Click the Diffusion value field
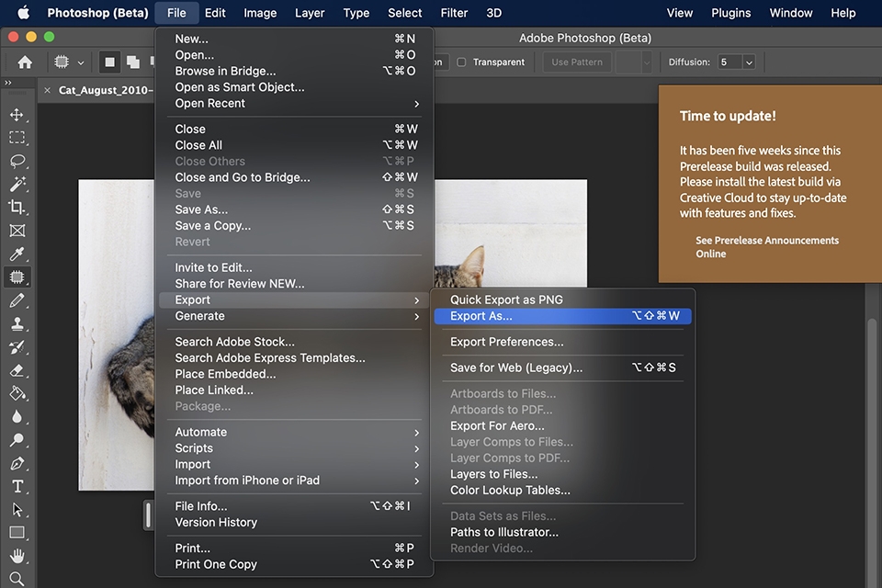The height and width of the screenshot is (588, 882). (x=729, y=62)
